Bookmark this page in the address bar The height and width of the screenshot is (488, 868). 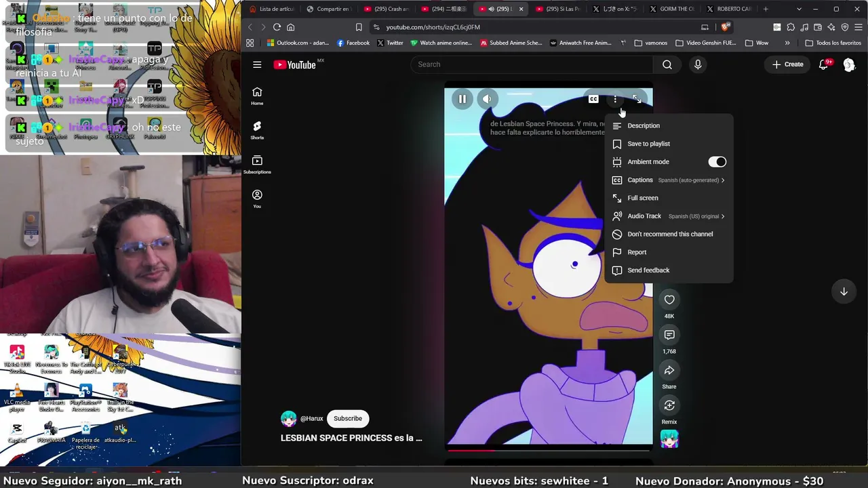point(359,27)
